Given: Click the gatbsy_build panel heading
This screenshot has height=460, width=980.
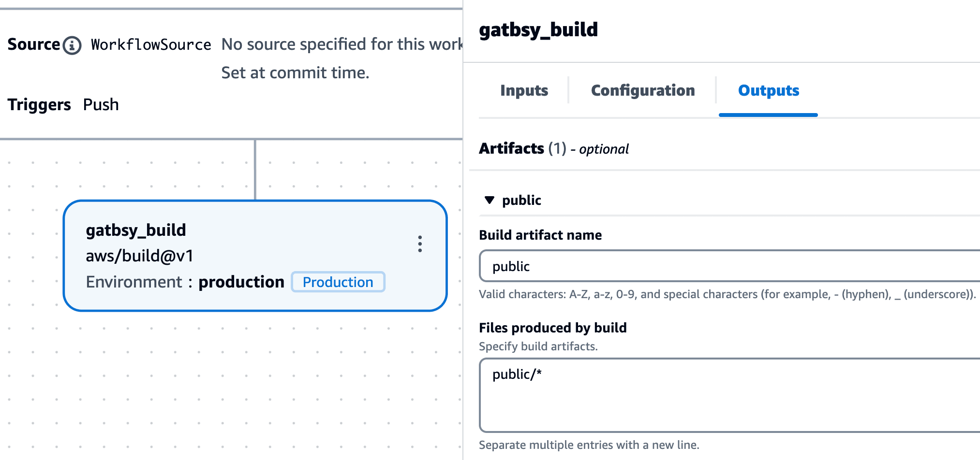Looking at the screenshot, I should [538, 30].
